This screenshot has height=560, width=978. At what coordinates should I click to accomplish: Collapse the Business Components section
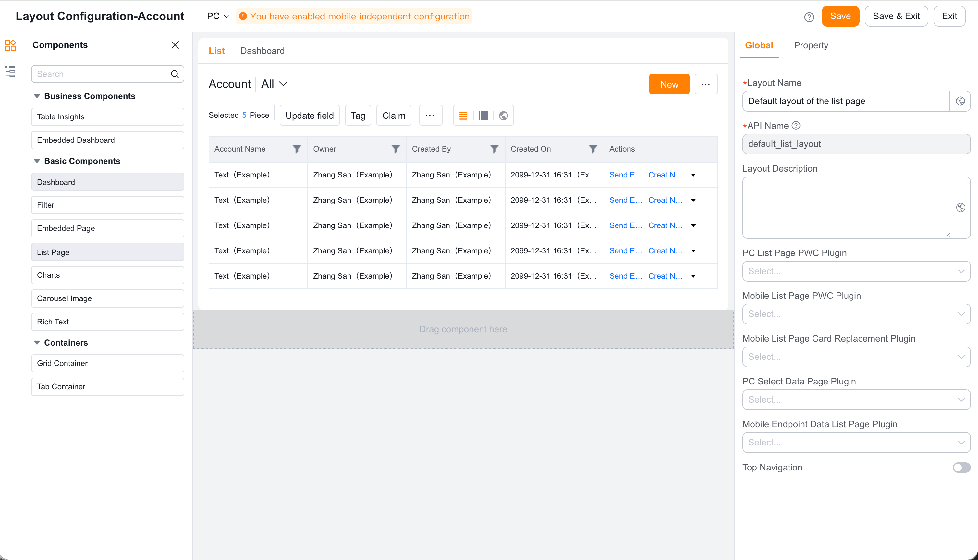pyautogui.click(x=37, y=96)
